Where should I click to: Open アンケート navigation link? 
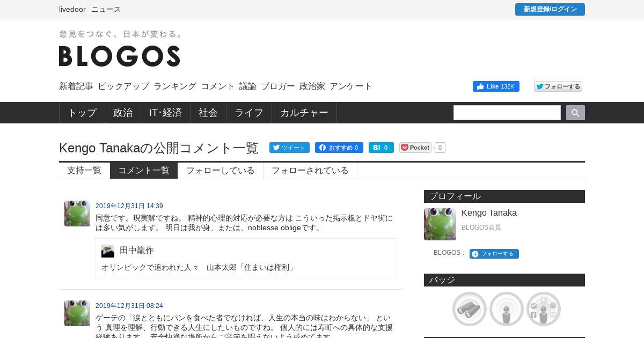[351, 86]
